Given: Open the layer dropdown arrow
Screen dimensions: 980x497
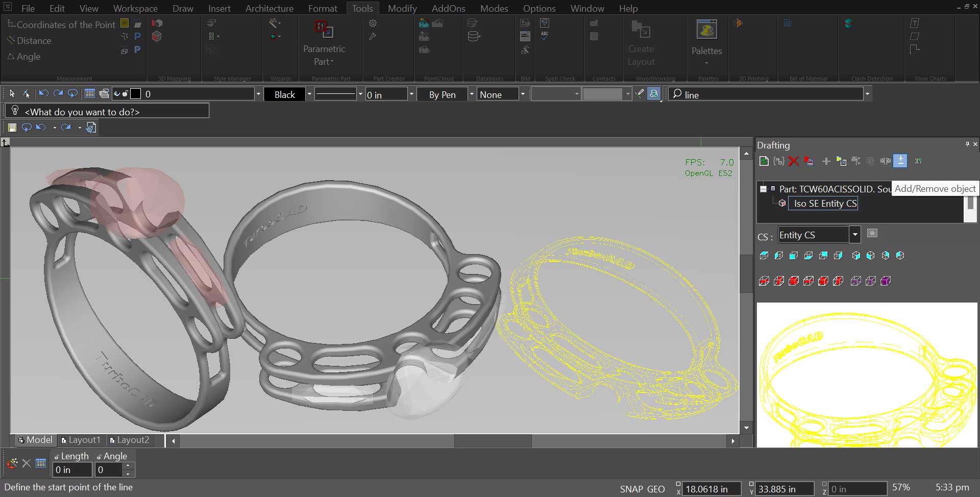Looking at the screenshot, I should pyautogui.click(x=258, y=94).
